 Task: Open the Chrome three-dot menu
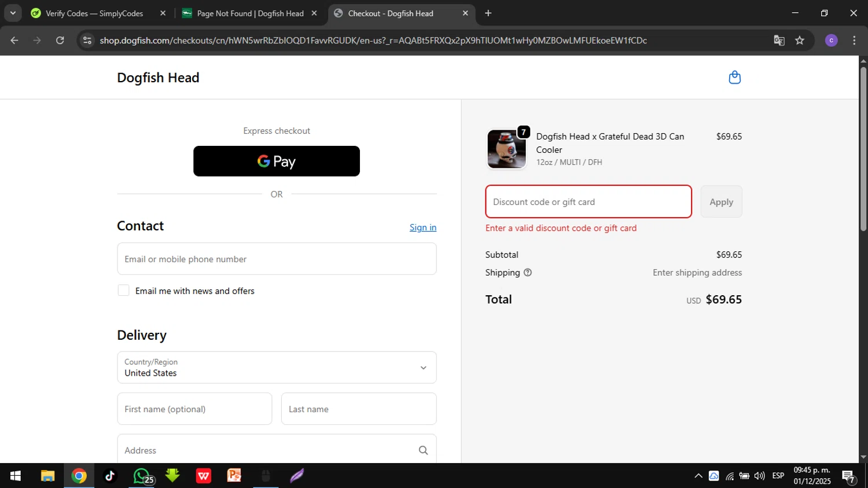point(854,41)
